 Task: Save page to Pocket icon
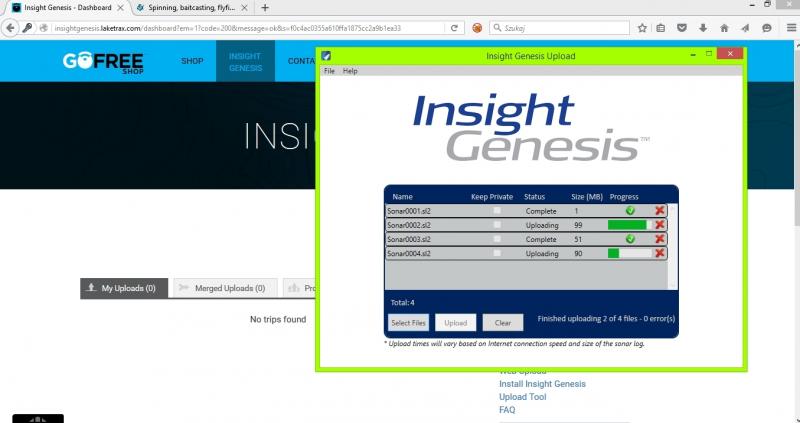(x=681, y=28)
